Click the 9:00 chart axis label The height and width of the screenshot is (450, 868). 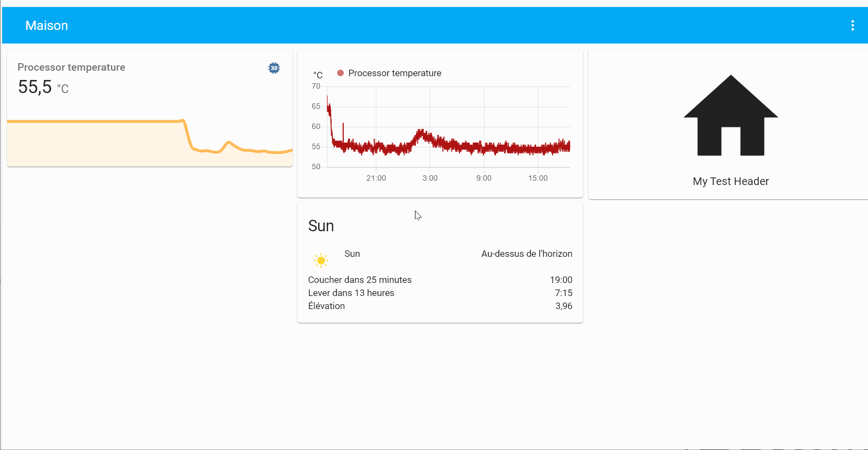(484, 178)
